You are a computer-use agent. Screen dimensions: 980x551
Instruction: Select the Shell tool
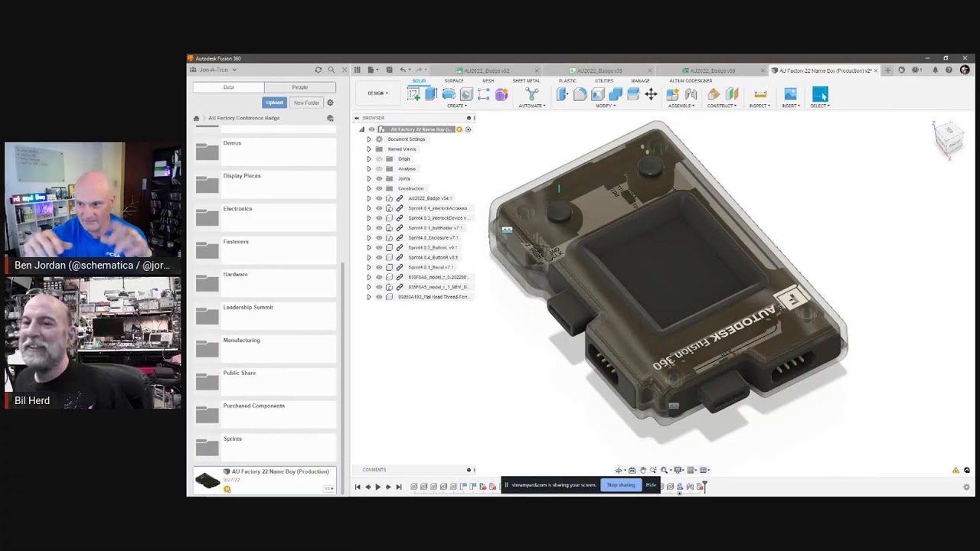598,94
